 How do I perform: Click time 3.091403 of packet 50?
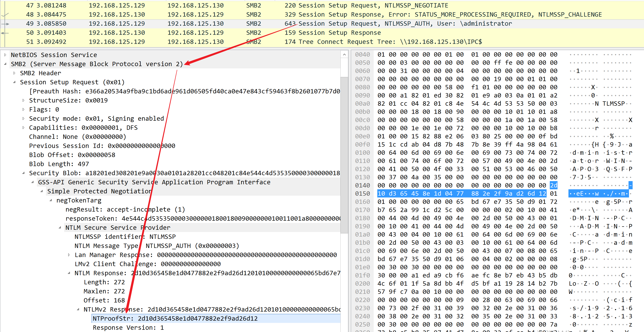click(x=51, y=33)
